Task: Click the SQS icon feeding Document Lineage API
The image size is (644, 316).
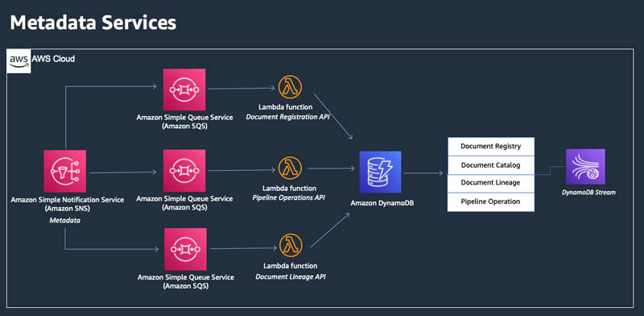Action: coord(185,249)
